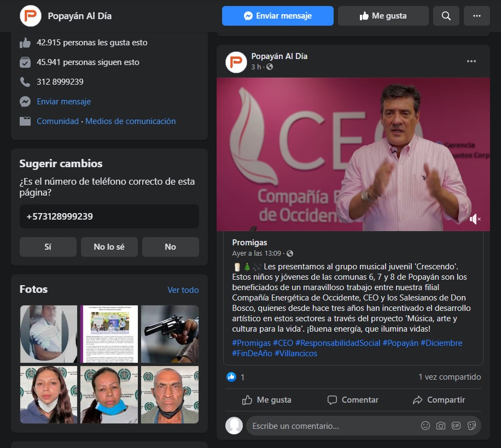501x448 pixels.
Task: Open the 3 h post timestamp
Action: (256, 67)
